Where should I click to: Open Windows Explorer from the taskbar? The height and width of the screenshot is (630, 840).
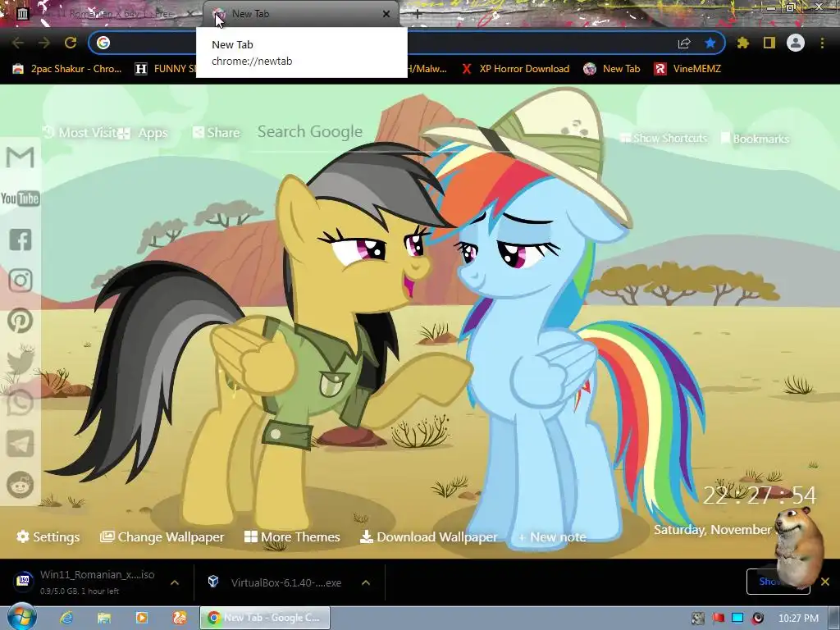pyautogui.click(x=104, y=618)
